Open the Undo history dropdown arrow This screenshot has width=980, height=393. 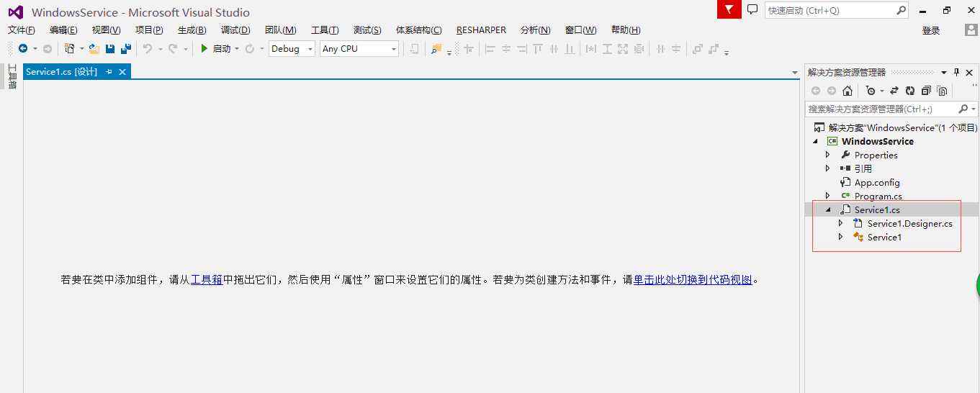pos(159,49)
